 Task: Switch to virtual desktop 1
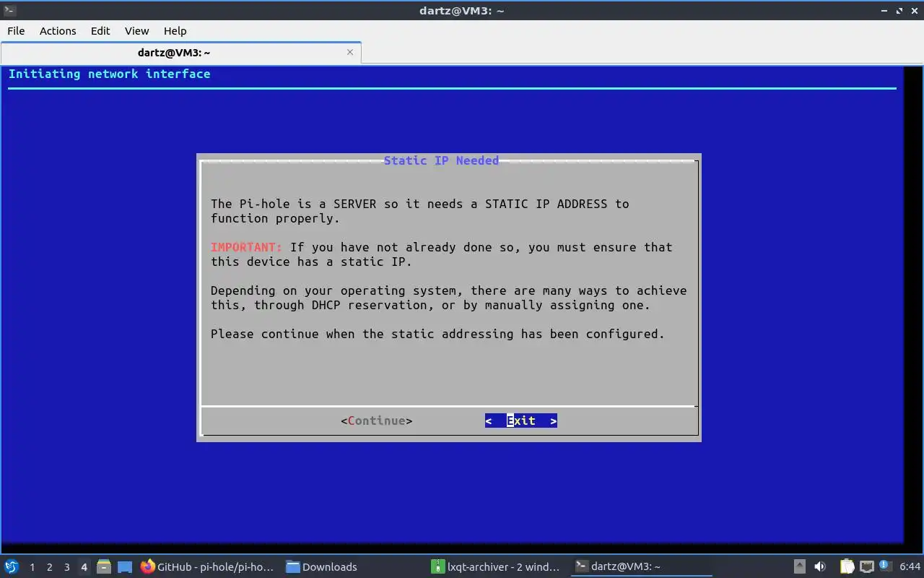pos(32,567)
